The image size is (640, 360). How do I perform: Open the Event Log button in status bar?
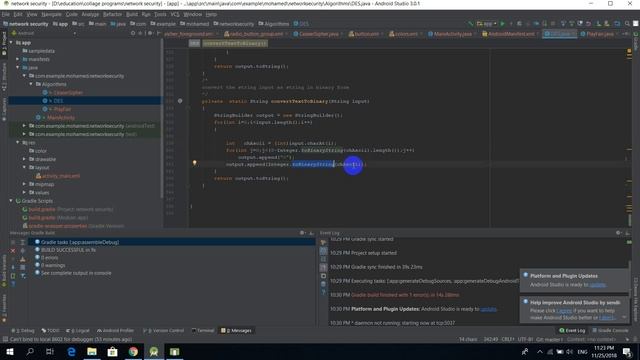coord(572,330)
